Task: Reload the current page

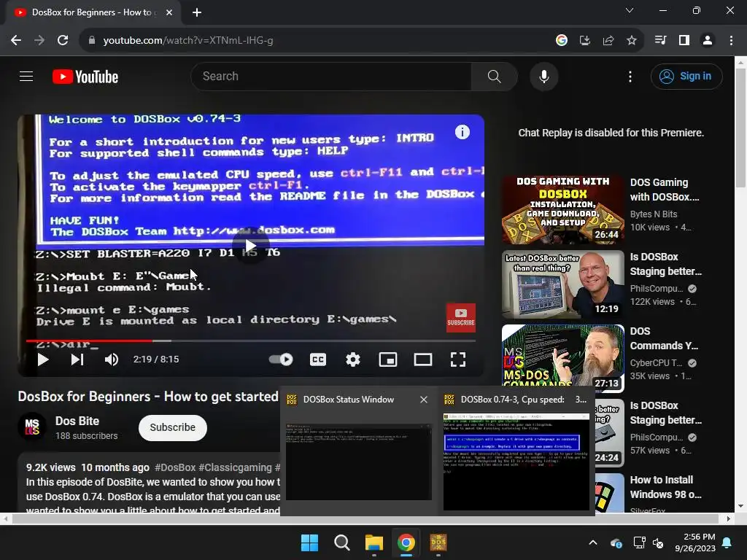Action: pyautogui.click(x=63, y=41)
